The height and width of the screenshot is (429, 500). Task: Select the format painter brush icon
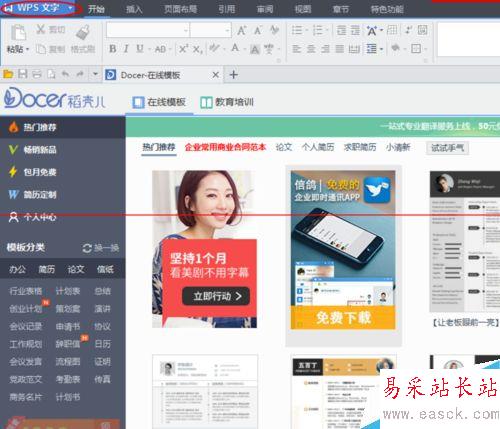(x=83, y=32)
